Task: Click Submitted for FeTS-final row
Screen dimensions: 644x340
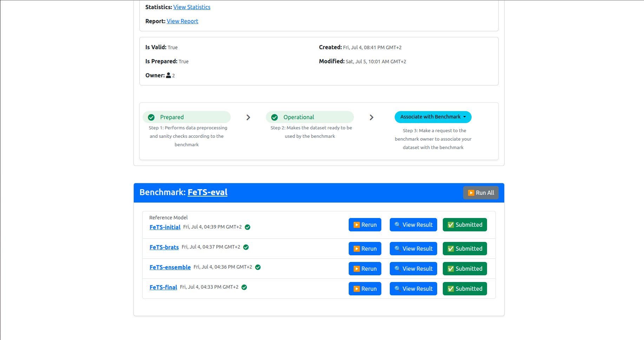Action: (x=465, y=289)
